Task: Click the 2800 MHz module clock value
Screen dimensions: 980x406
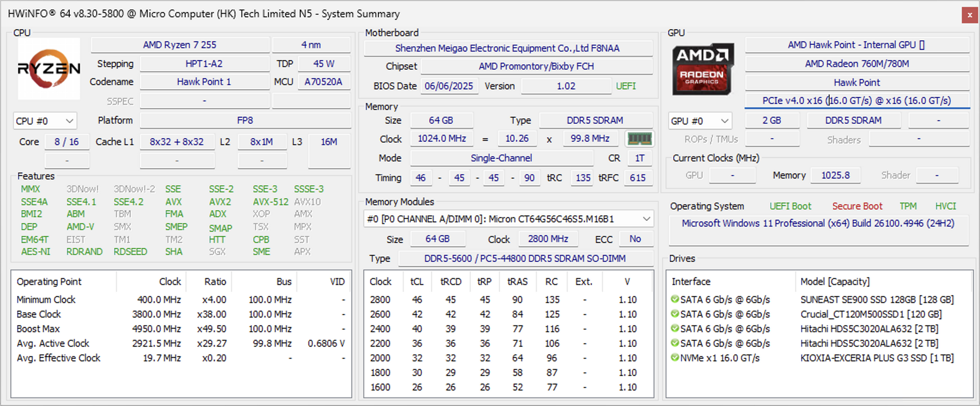Action: click(x=548, y=239)
